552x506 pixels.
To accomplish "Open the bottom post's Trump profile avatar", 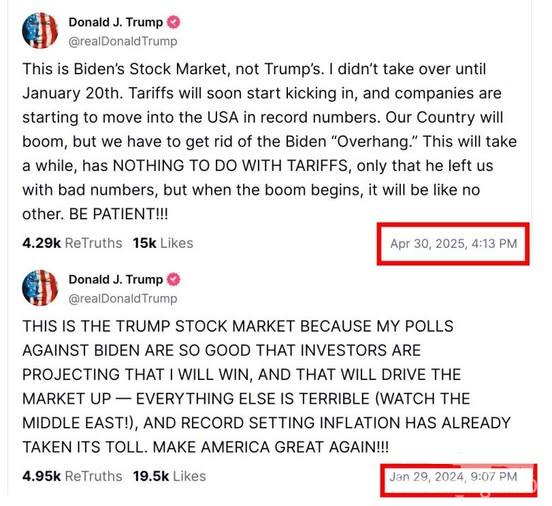I will coord(40,288).
